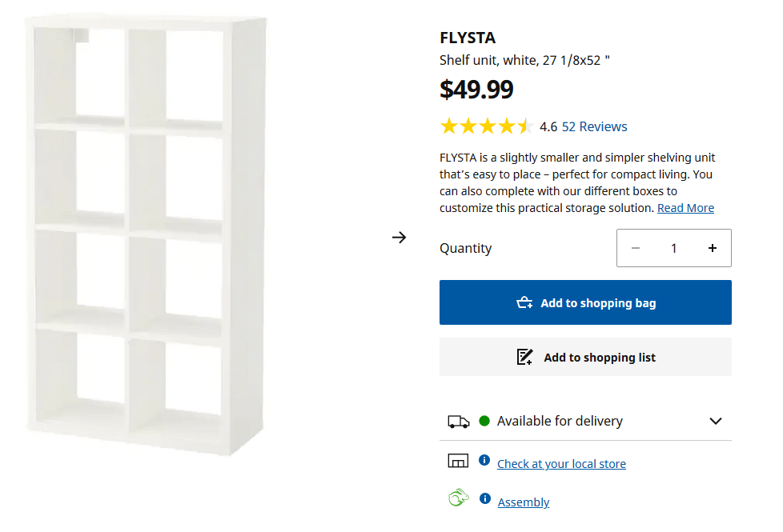Image resolution: width=783 pixels, height=532 pixels.
Task: Click the FLYSTA shelf product image
Action: click(149, 236)
